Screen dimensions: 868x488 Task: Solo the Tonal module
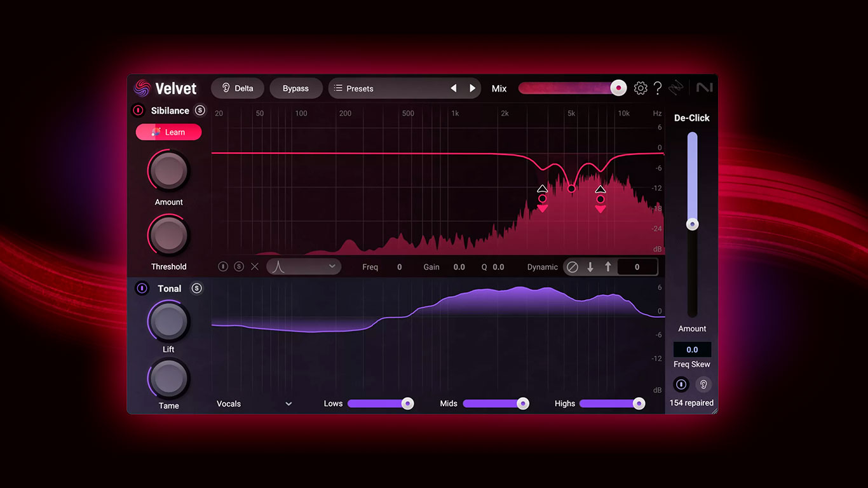click(197, 288)
